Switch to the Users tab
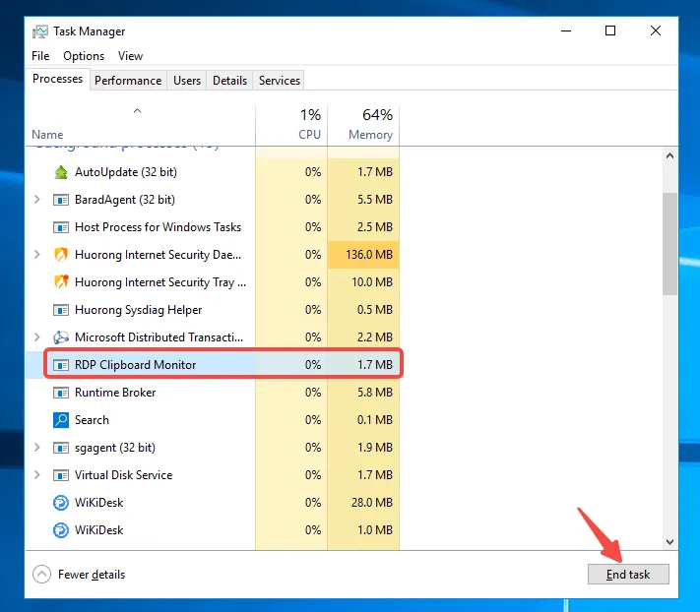The width and height of the screenshot is (700, 612). click(187, 81)
